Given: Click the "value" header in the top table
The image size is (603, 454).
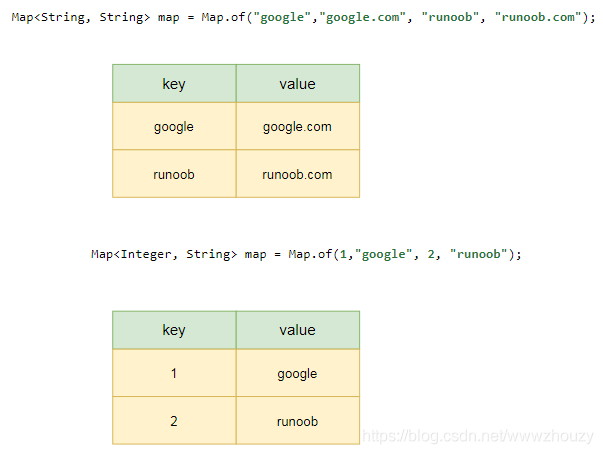Looking at the screenshot, I should click(297, 84).
